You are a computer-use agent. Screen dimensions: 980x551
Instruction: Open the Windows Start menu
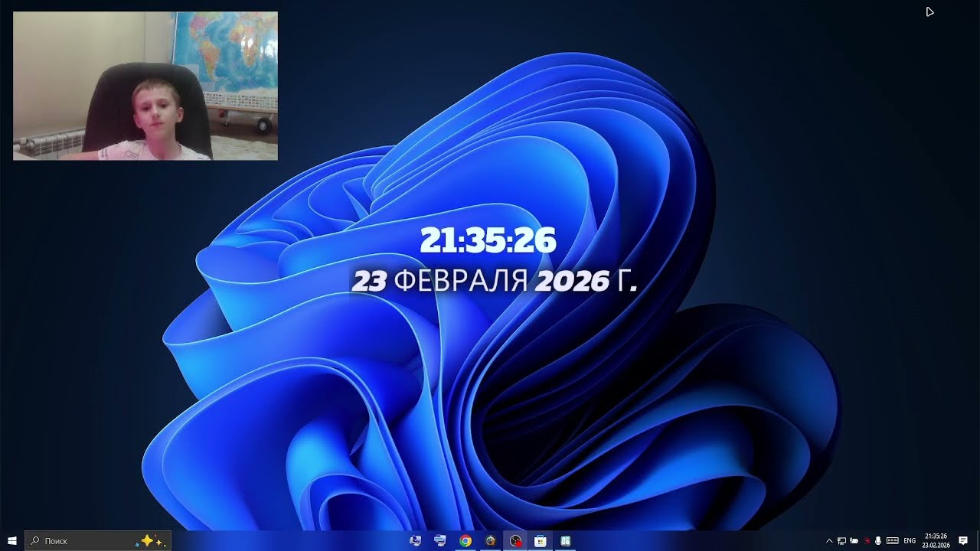[x=12, y=540]
